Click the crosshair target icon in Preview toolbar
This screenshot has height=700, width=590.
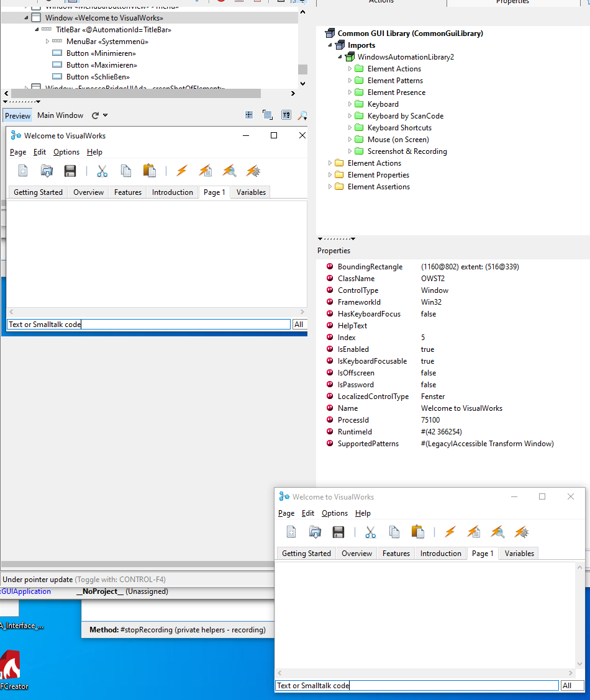249,115
